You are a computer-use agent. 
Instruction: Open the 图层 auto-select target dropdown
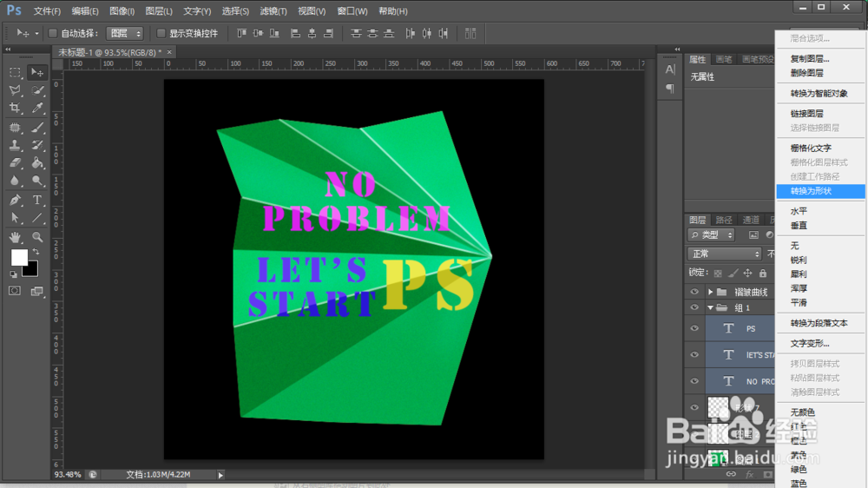pyautogui.click(x=125, y=34)
